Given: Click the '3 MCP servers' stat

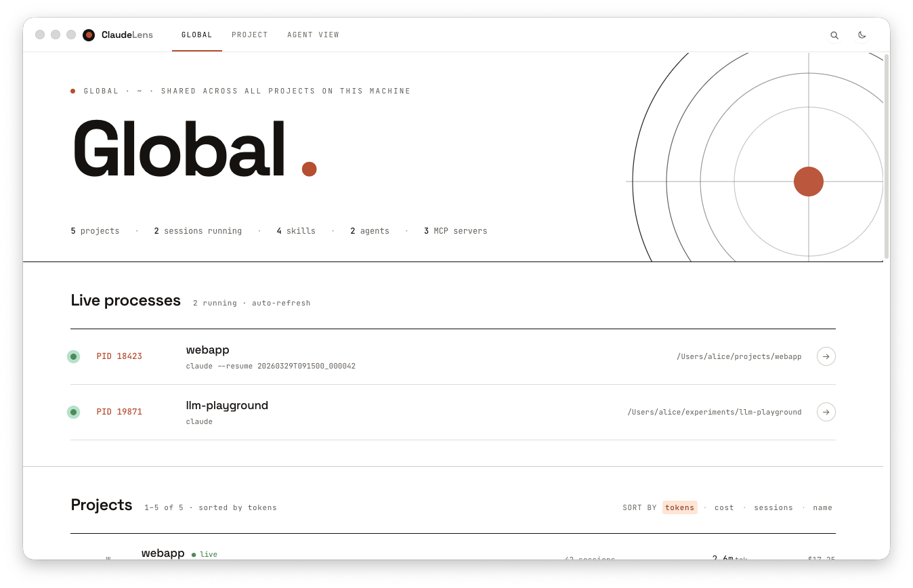Looking at the screenshot, I should [x=456, y=231].
